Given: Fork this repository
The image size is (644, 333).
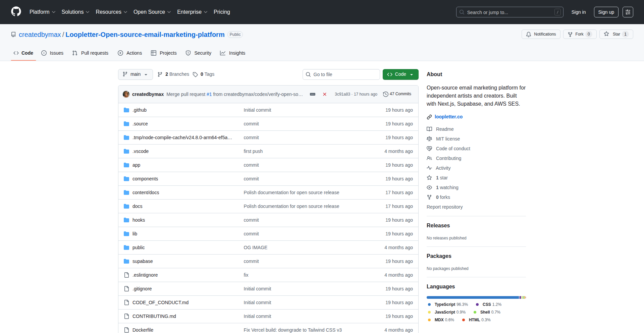Looking at the screenshot, I should (x=580, y=34).
